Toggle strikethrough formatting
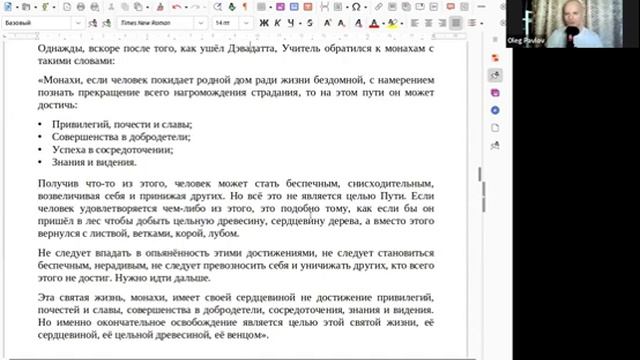 [310, 23]
